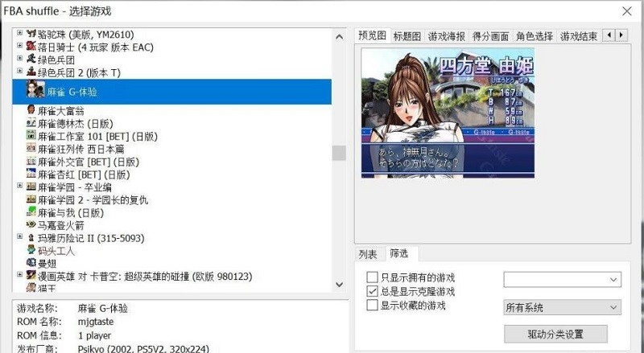644x353 pixels.
Task: Expand the 绿色兵团 tree node
Action: [x=19, y=58]
